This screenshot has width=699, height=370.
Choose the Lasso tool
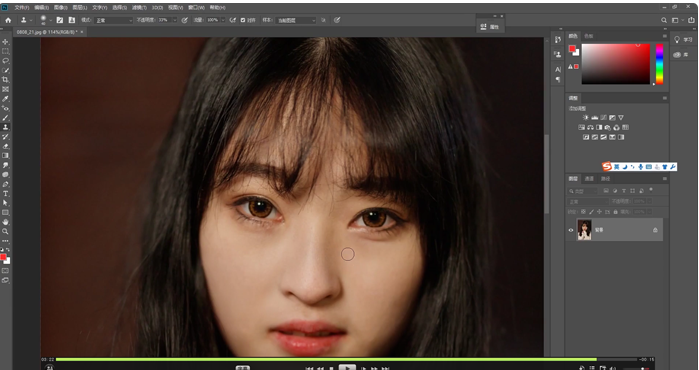click(x=6, y=61)
